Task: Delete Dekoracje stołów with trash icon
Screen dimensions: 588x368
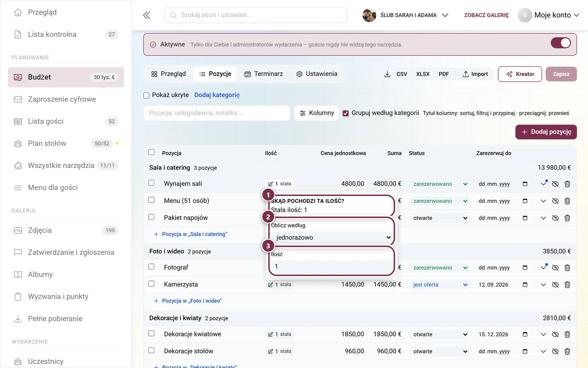Action: point(567,352)
